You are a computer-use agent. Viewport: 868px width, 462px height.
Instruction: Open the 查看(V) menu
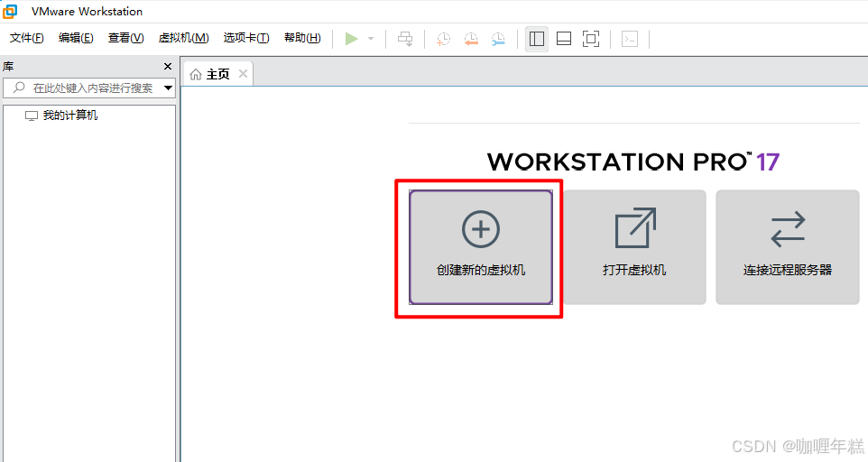click(x=125, y=38)
